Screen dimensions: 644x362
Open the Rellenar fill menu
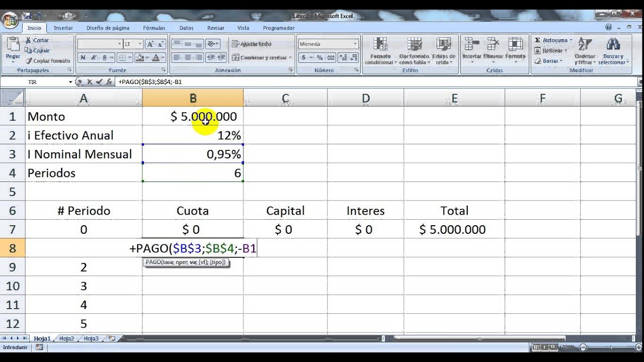click(x=550, y=50)
